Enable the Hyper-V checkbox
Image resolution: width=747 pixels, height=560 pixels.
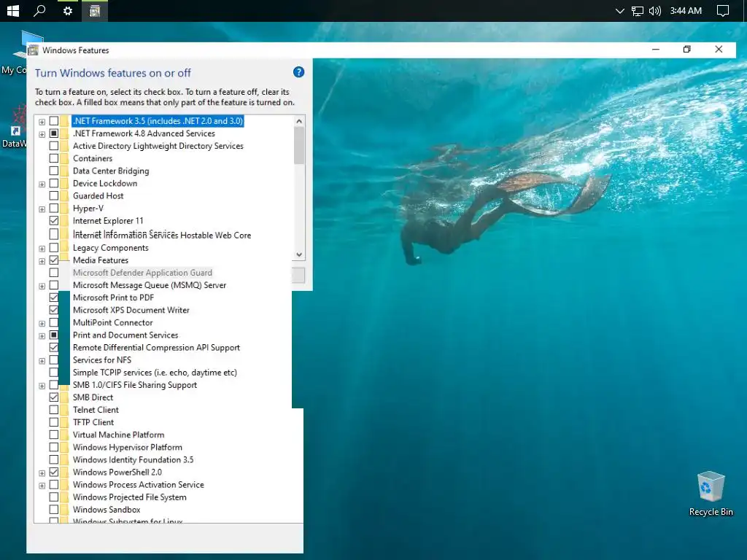pos(54,208)
